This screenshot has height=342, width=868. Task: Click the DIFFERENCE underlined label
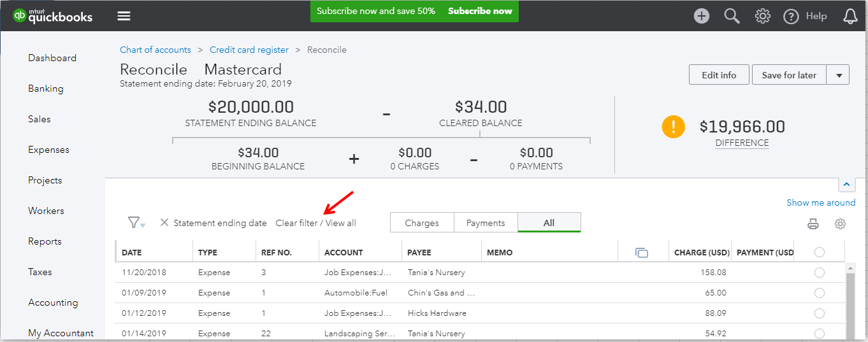[742, 143]
